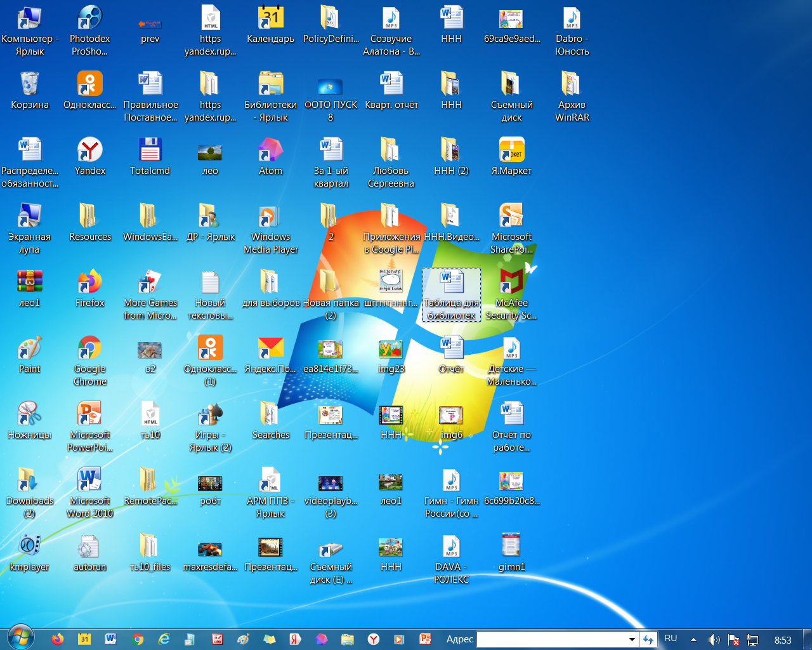
Task: Open the network connection tray icon
Action: pos(752,639)
